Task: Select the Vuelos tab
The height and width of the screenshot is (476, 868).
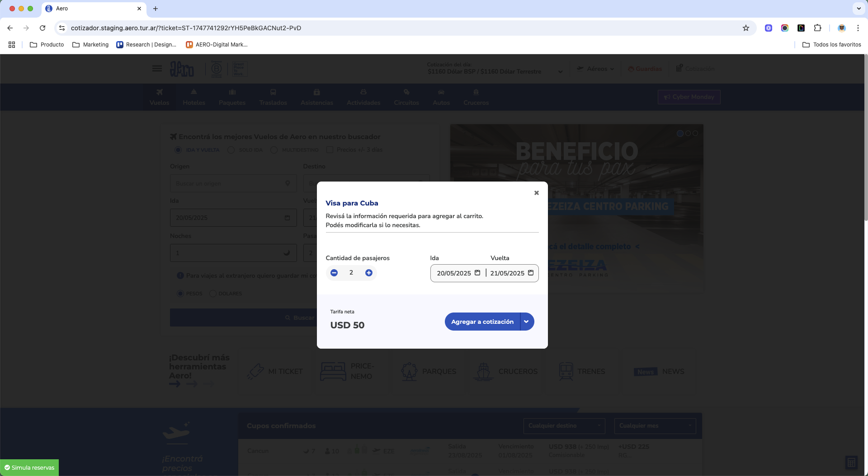Action: pos(160,97)
